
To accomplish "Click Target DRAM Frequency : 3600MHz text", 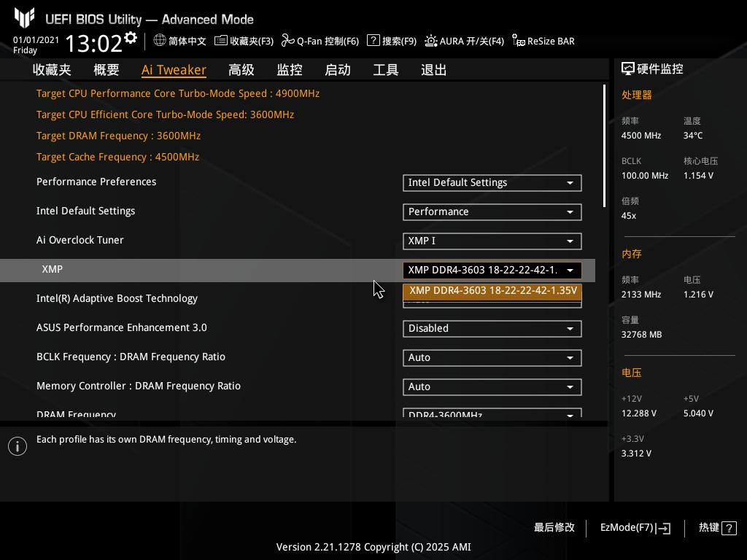I will click(119, 136).
